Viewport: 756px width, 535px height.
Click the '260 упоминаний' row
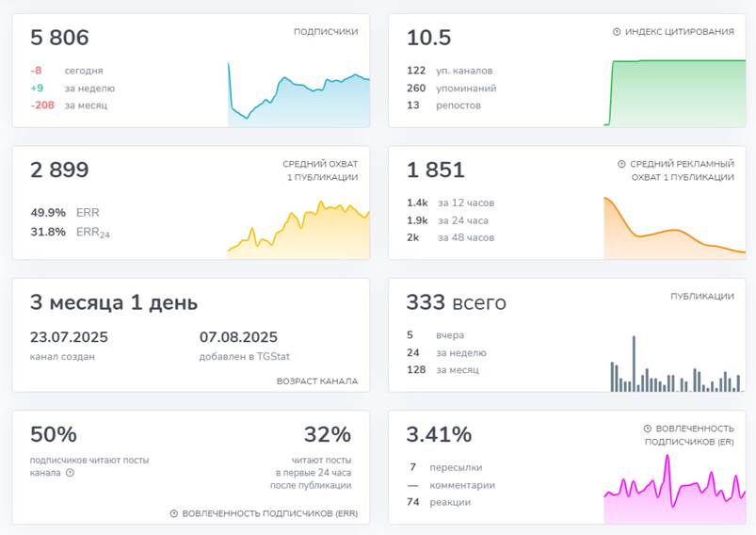coord(451,88)
